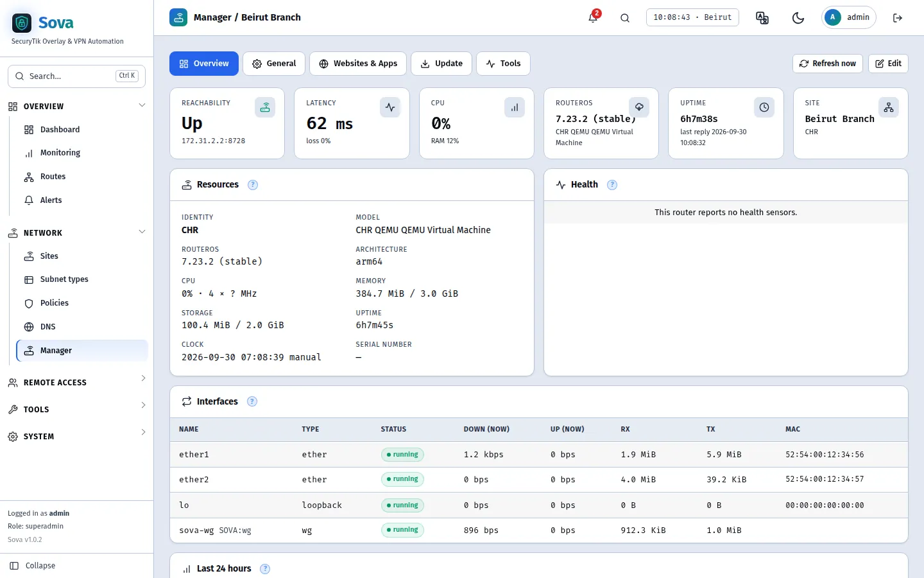Click the time and Beirut timezone box
This screenshot has width=924, height=578.
(x=692, y=17)
